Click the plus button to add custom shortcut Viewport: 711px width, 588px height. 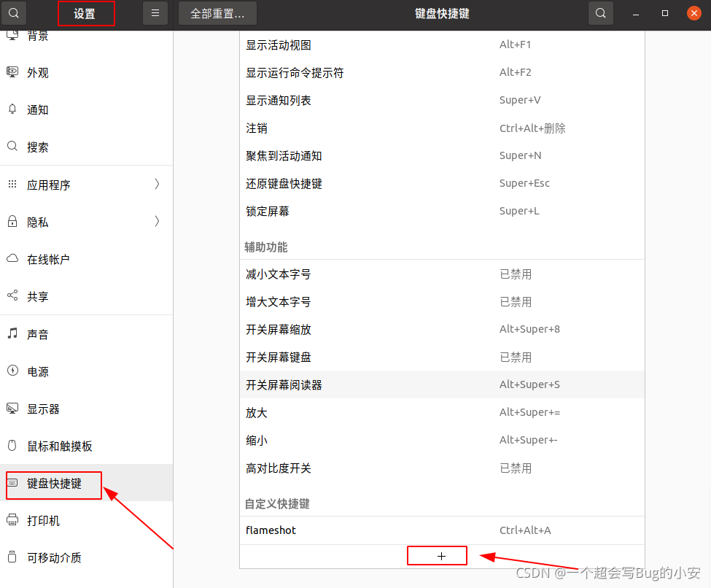441,556
